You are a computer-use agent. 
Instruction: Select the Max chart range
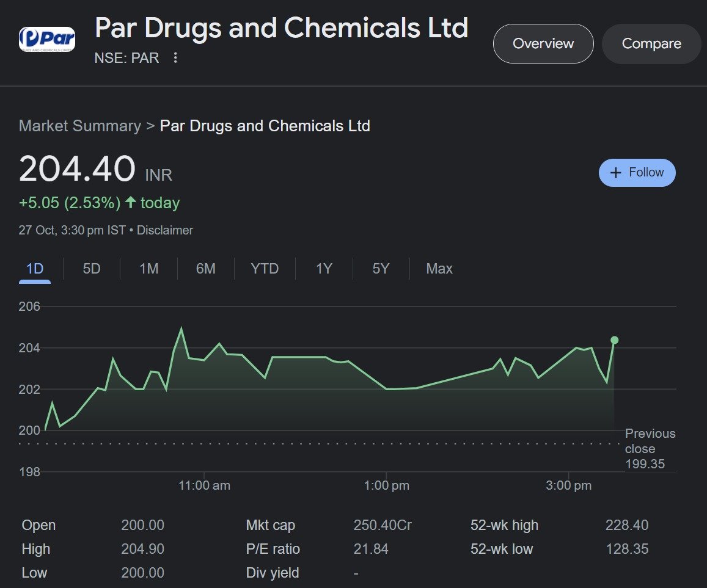tap(439, 269)
